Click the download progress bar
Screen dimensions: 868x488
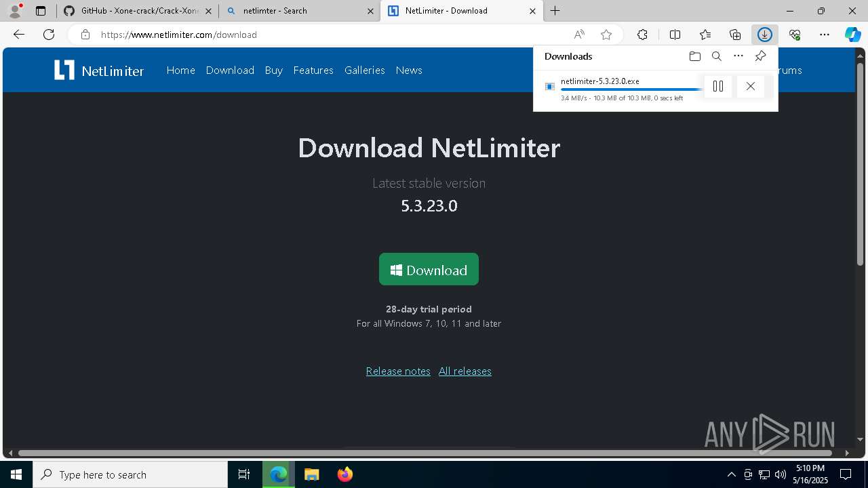click(x=632, y=89)
